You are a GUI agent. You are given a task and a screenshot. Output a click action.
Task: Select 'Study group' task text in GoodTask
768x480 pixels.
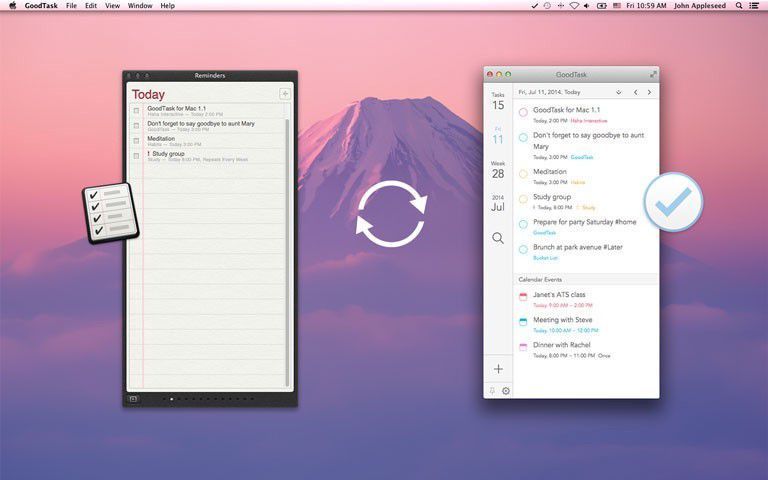point(552,197)
